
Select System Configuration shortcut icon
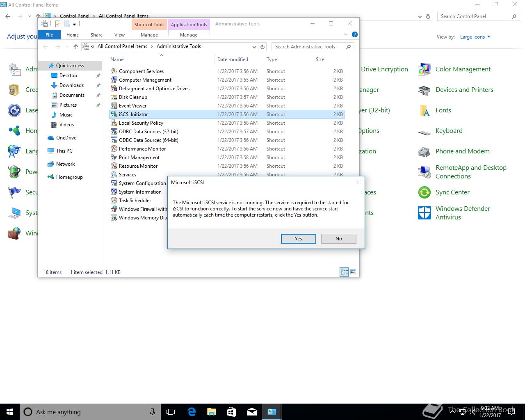click(x=114, y=183)
